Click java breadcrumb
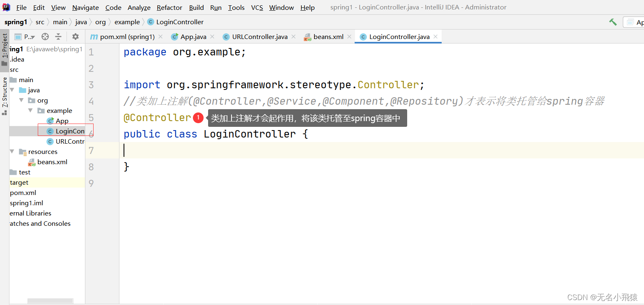The width and height of the screenshot is (644, 305). (81, 22)
